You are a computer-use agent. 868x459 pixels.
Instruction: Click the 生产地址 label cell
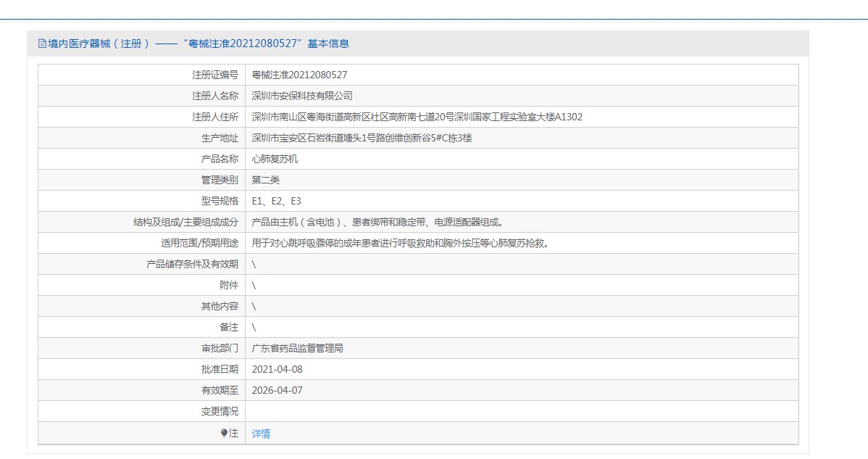coord(142,138)
